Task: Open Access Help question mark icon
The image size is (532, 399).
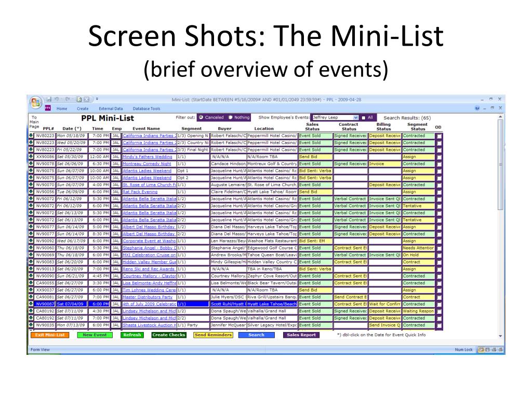Action: [x=477, y=108]
